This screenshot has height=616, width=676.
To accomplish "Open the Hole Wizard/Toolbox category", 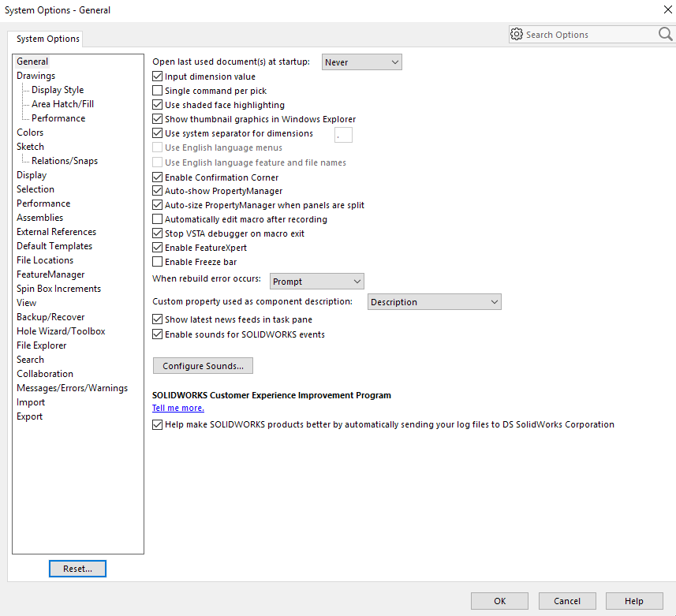I will point(61,331).
